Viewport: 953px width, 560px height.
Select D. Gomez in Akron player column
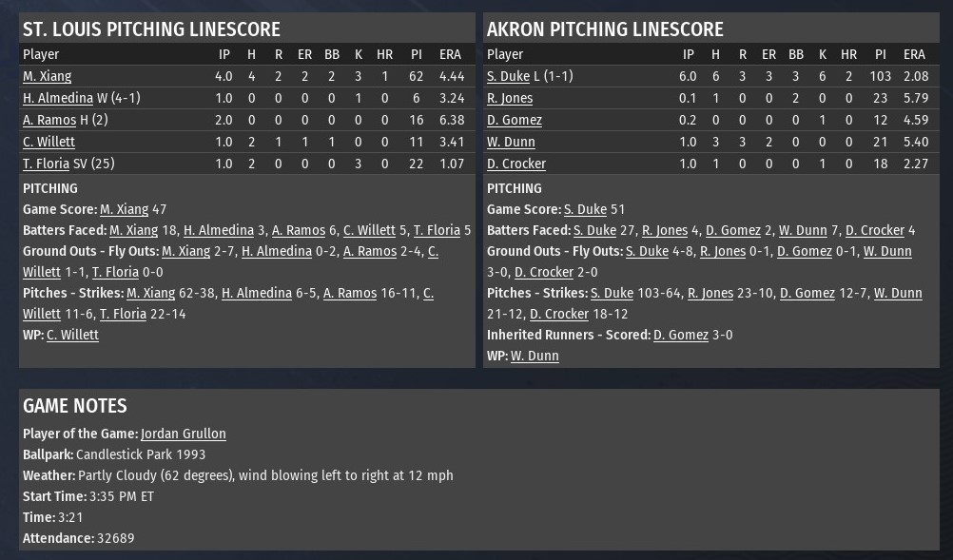(515, 120)
